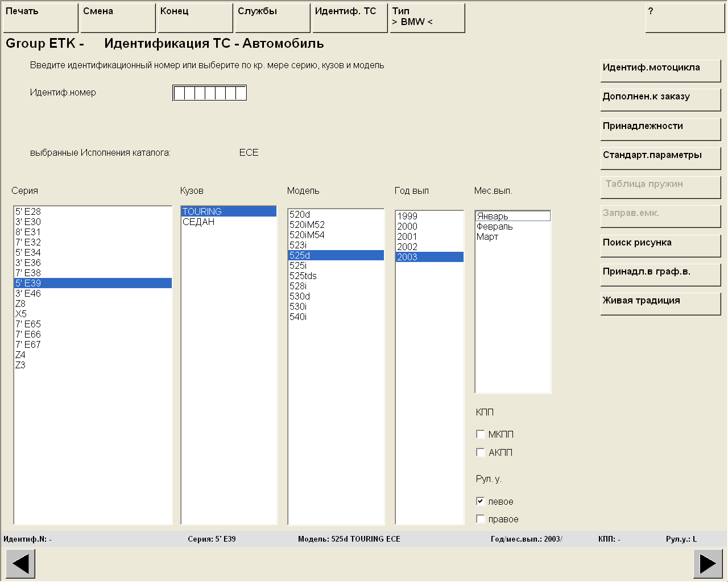
Task: Select series 7' E67 in list
Action: 93,344
